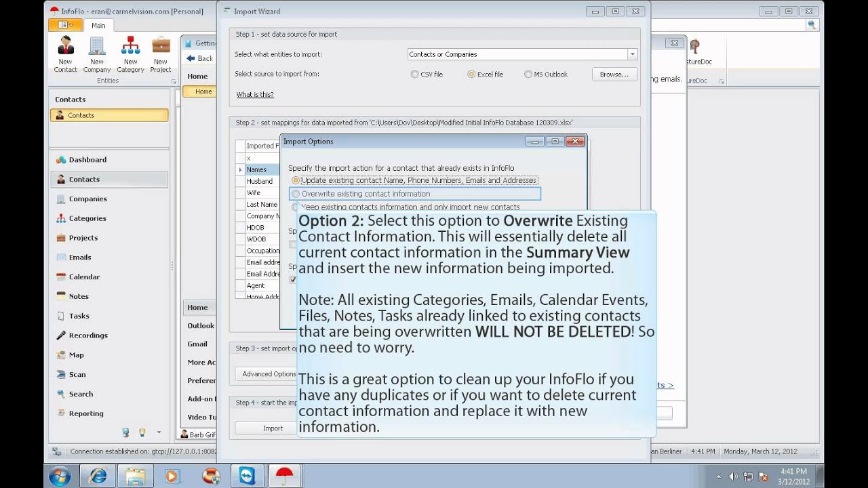The image size is (868, 488).
Task: Open Scan in the sidebar
Action: (77, 374)
